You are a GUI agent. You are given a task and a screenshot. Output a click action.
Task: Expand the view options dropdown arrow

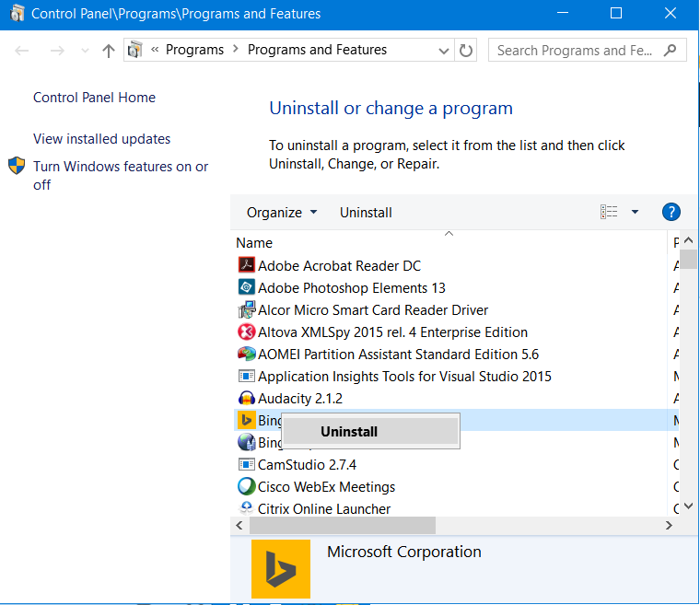635,213
